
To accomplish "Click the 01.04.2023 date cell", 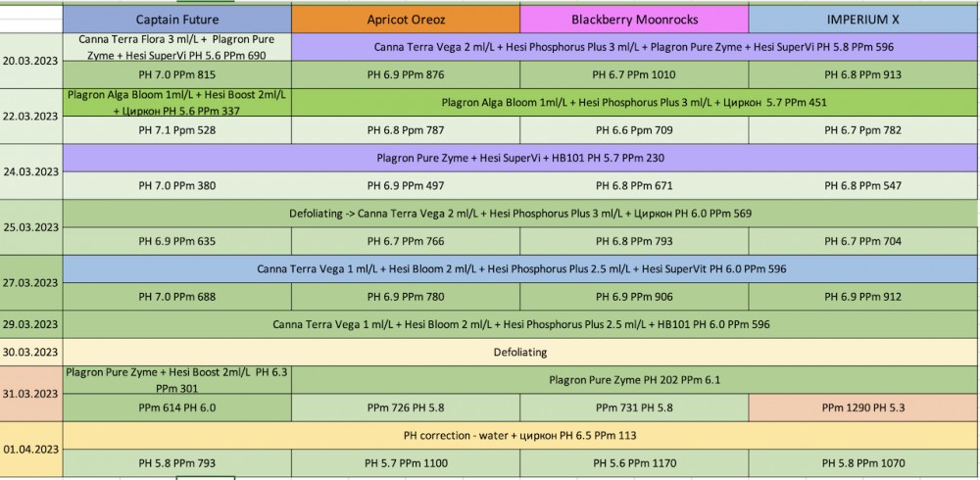I will pyautogui.click(x=31, y=450).
